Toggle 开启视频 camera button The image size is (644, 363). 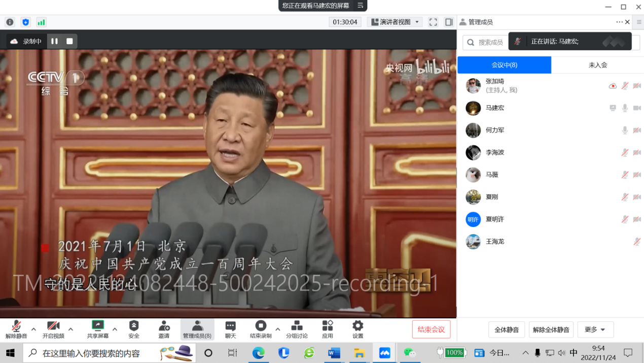point(53,329)
